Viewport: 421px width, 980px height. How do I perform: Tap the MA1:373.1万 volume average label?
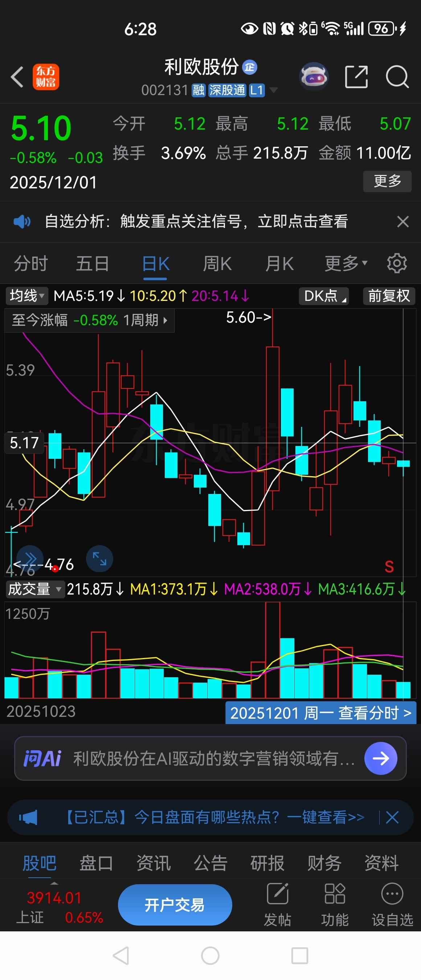pos(174,589)
